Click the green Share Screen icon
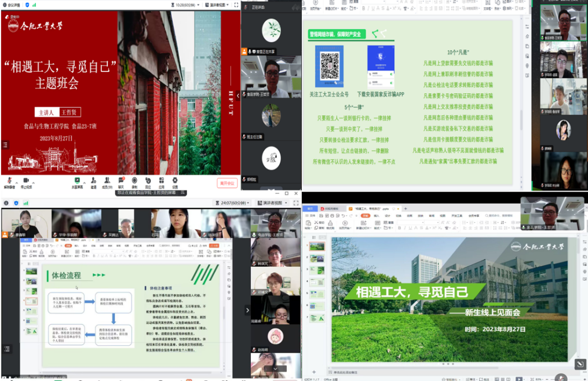Screen dimensions: 588x381 click(x=77, y=180)
